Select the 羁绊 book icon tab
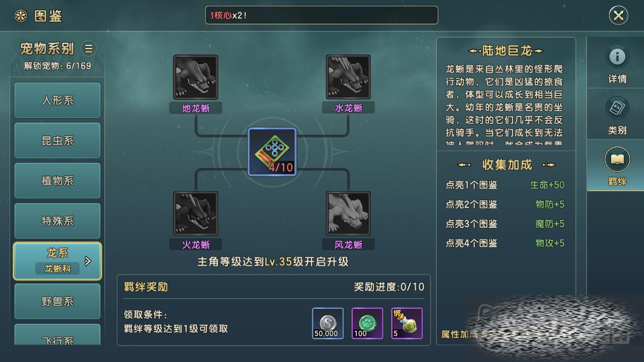This screenshot has height=362, width=644. click(617, 160)
